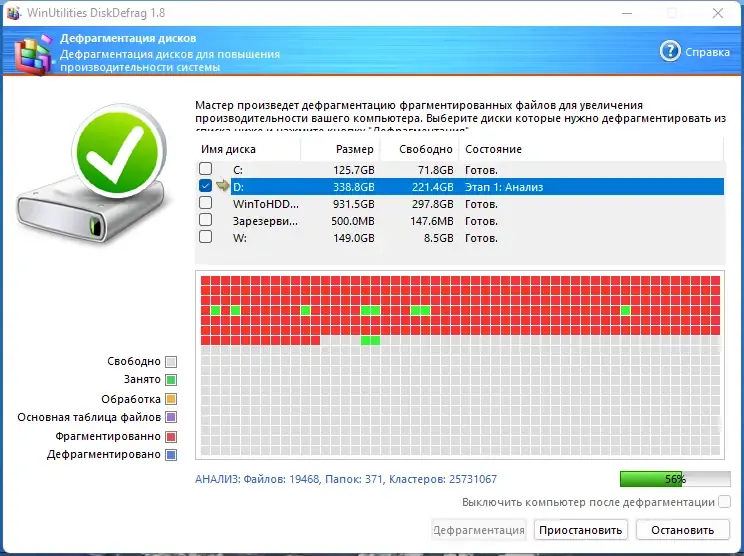Click the Основная таблица файлов purple swatch

[x=171, y=417]
